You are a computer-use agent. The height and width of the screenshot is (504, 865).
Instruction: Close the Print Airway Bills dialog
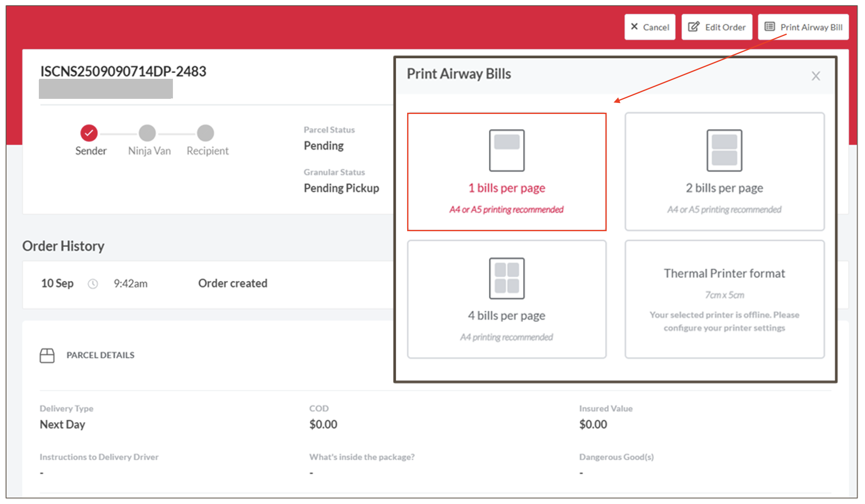(x=816, y=76)
